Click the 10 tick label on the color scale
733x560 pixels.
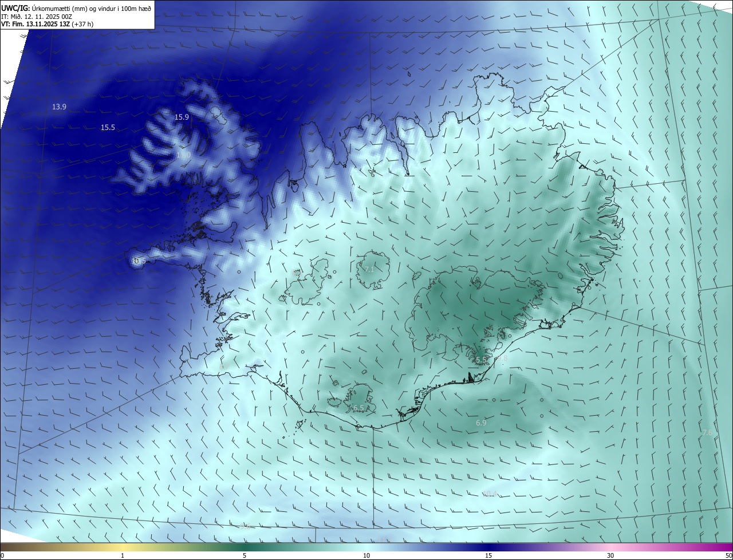pos(366,555)
